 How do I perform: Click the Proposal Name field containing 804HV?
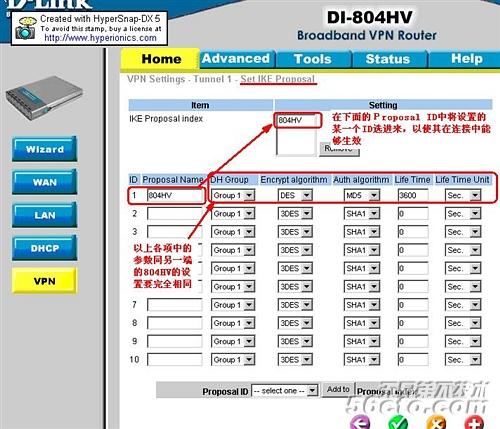175,195
